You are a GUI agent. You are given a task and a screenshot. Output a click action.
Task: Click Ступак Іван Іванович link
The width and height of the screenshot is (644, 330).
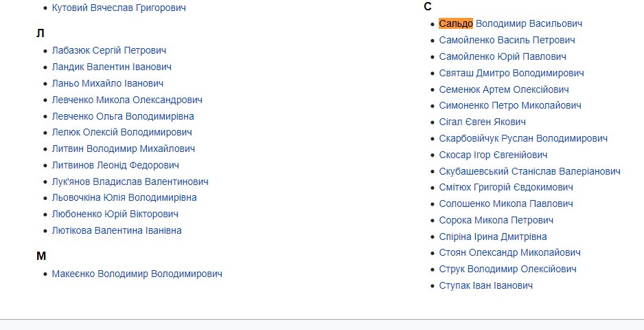pyautogui.click(x=485, y=285)
